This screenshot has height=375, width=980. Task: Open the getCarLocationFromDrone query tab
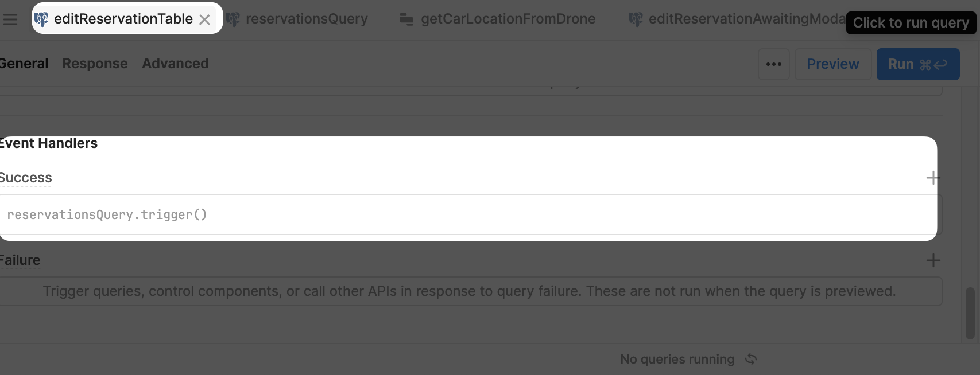(x=498, y=19)
